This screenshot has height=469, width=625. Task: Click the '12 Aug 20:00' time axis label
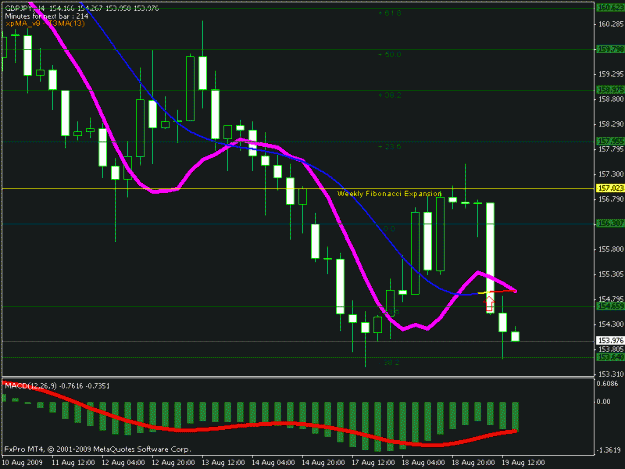tap(173, 463)
